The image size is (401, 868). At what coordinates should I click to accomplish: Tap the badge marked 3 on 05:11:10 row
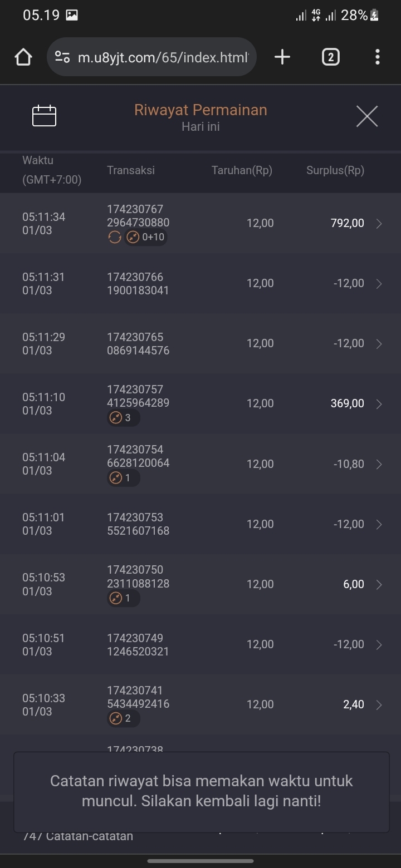[x=123, y=418]
